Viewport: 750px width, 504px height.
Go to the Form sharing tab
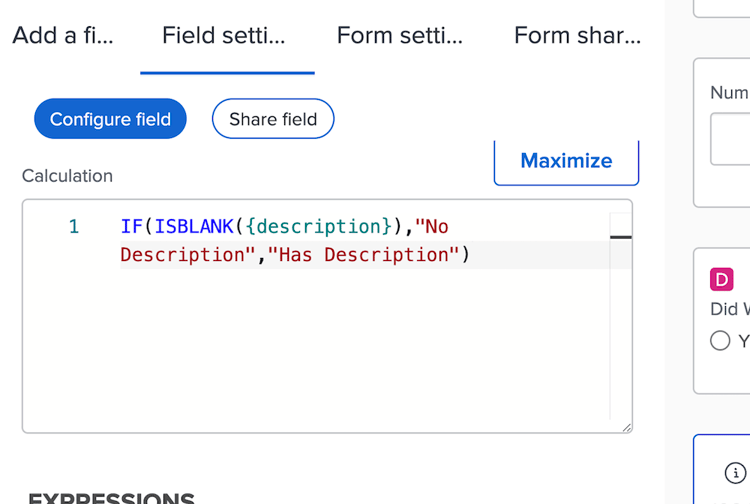577,36
